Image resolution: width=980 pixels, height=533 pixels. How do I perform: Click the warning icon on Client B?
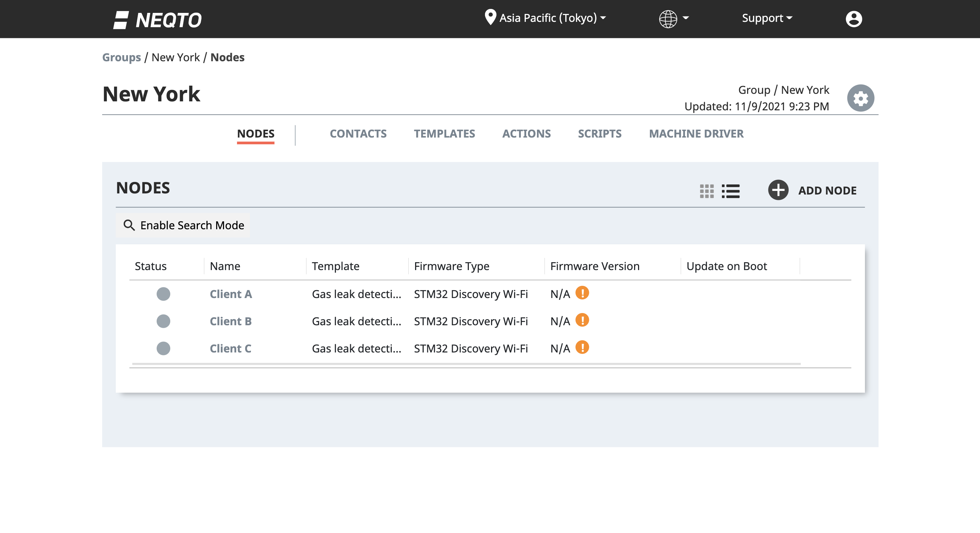point(582,320)
